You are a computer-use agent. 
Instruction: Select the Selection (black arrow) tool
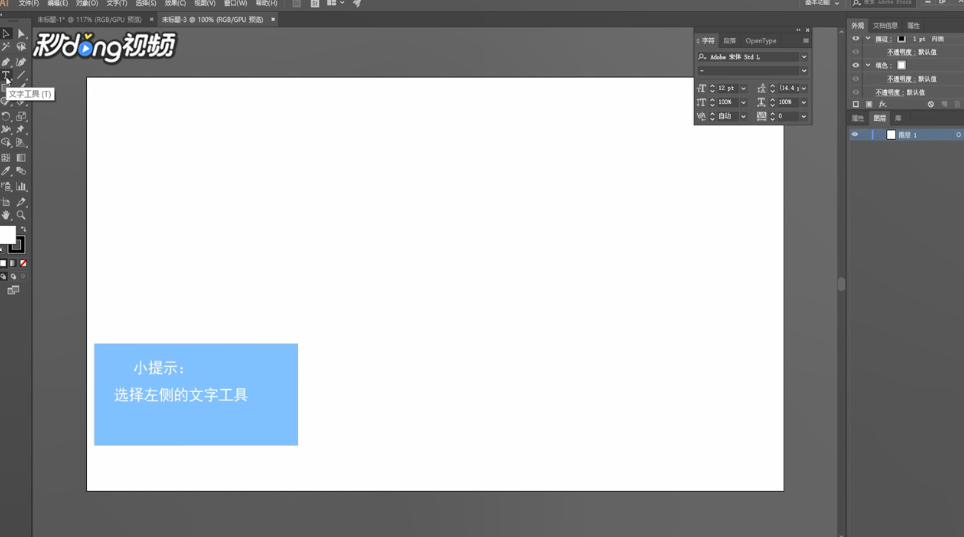[x=6, y=34]
